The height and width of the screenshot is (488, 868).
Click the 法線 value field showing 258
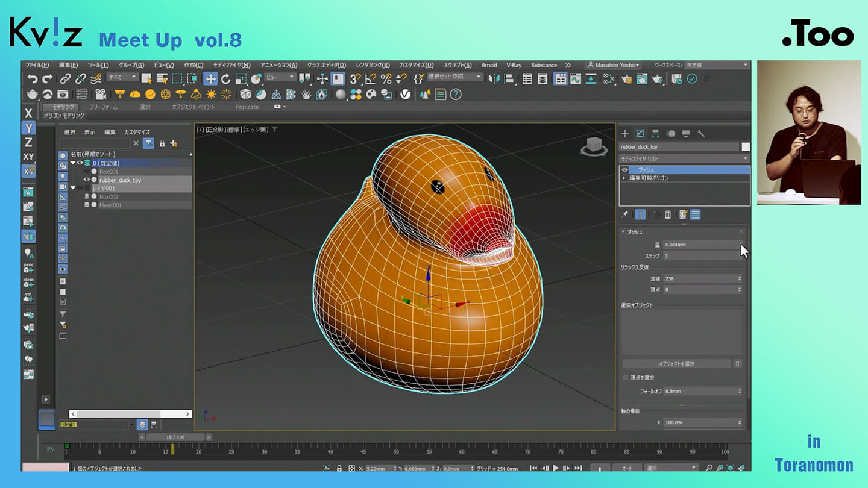(x=699, y=278)
